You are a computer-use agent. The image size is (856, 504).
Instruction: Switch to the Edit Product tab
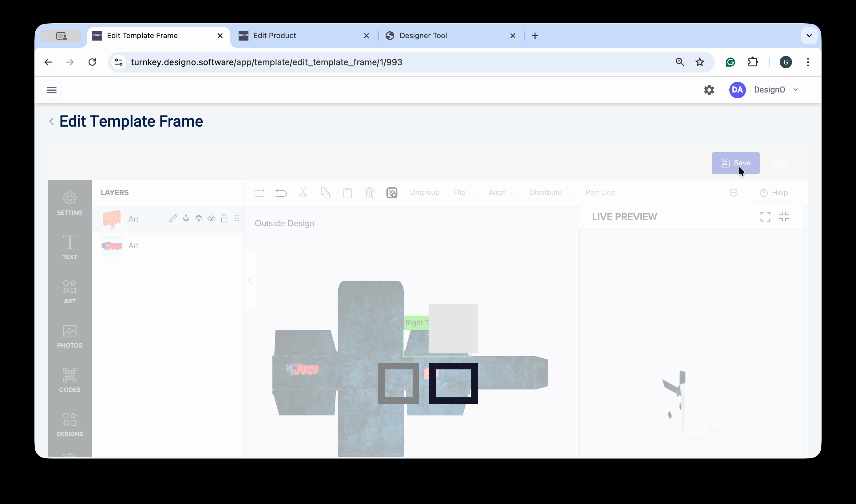275,36
